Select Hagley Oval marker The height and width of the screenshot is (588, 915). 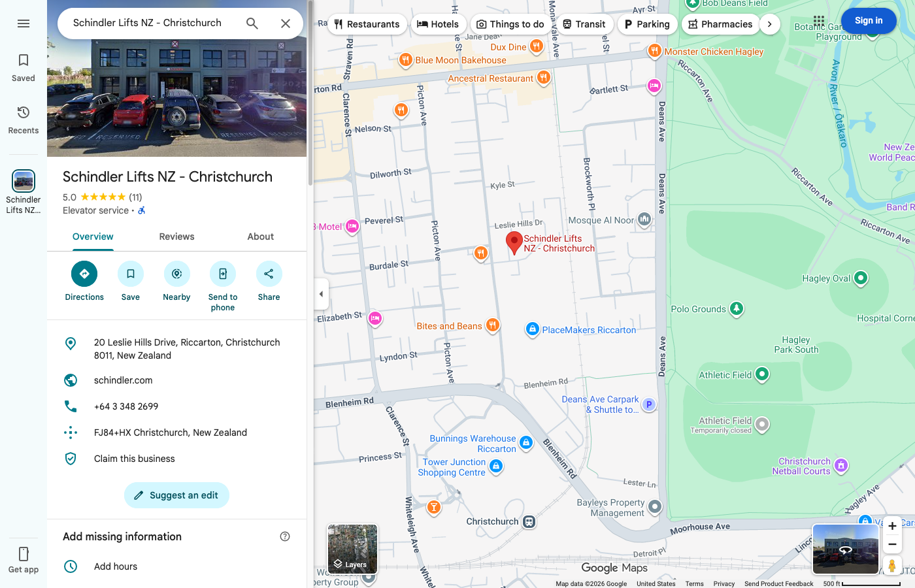861,278
